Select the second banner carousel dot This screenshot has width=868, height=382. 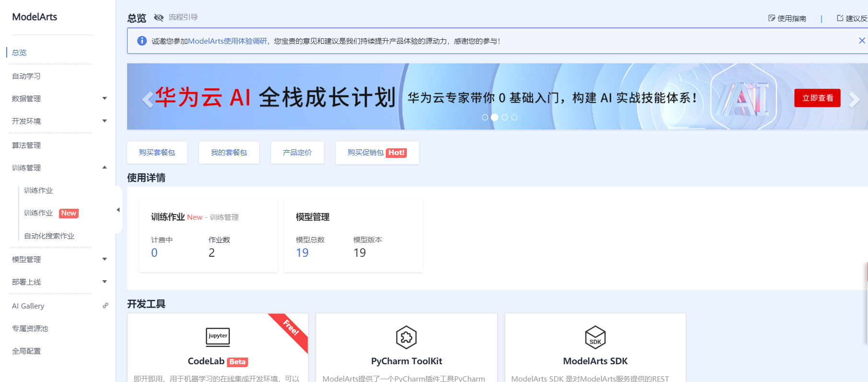point(495,117)
